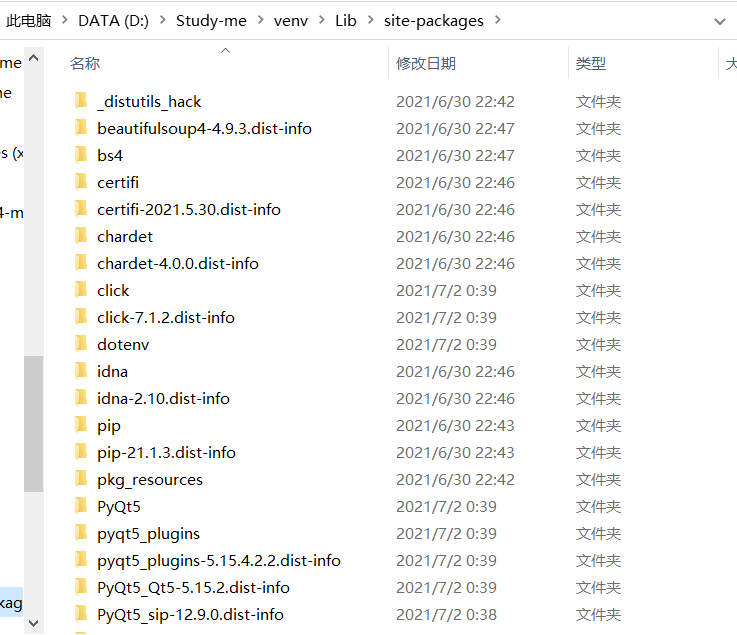Sort by 修改日期 column header
Screen dimensions: 737x635
click(x=426, y=63)
